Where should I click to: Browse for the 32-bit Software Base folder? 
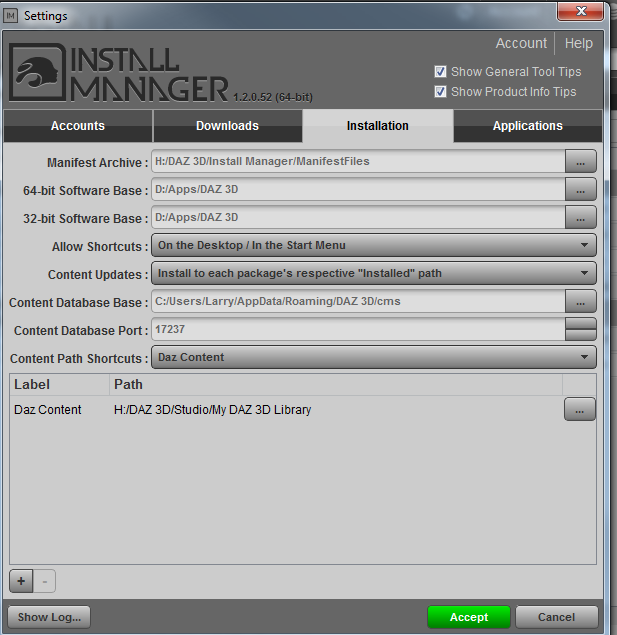tap(580, 217)
